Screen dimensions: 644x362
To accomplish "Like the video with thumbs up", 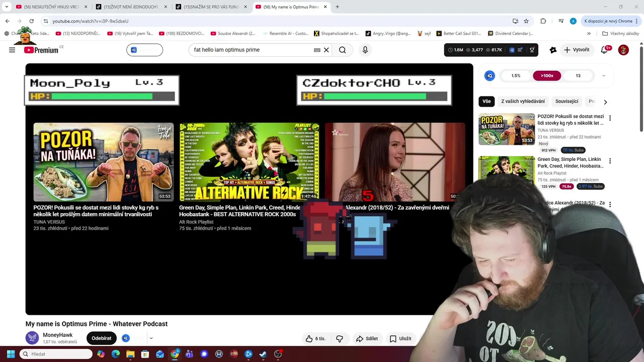I will click(315, 338).
